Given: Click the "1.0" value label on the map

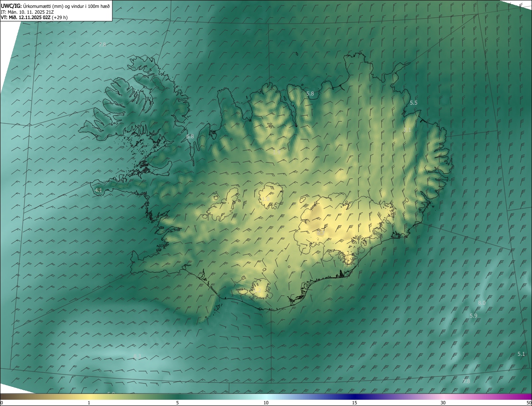Looking at the screenshot, I should (266, 199).
